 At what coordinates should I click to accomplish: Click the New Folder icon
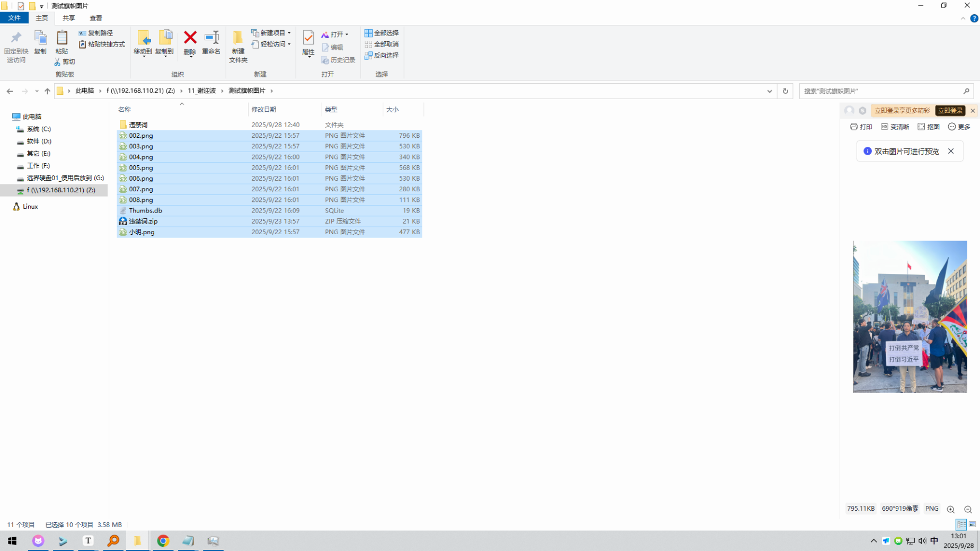click(x=238, y=46)
